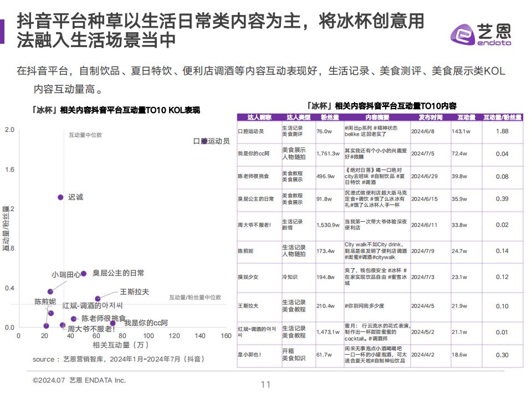Click the page number 11
Viewport: 532px width, 399px height.
[265, 385]
